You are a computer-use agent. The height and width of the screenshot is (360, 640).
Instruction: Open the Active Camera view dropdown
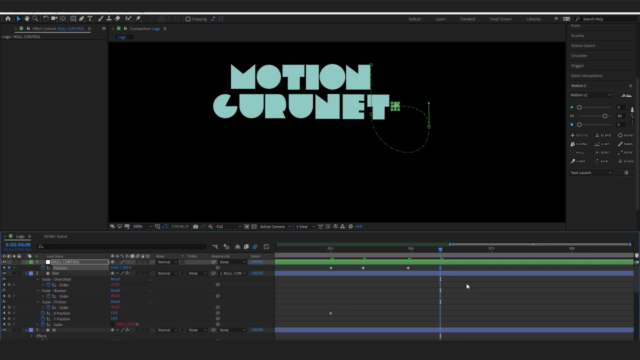275,227
